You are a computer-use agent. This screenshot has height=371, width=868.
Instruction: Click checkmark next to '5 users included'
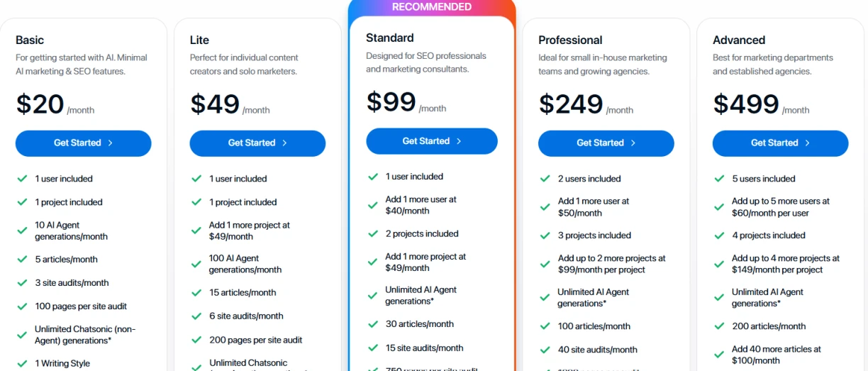[x=719, y=179]
